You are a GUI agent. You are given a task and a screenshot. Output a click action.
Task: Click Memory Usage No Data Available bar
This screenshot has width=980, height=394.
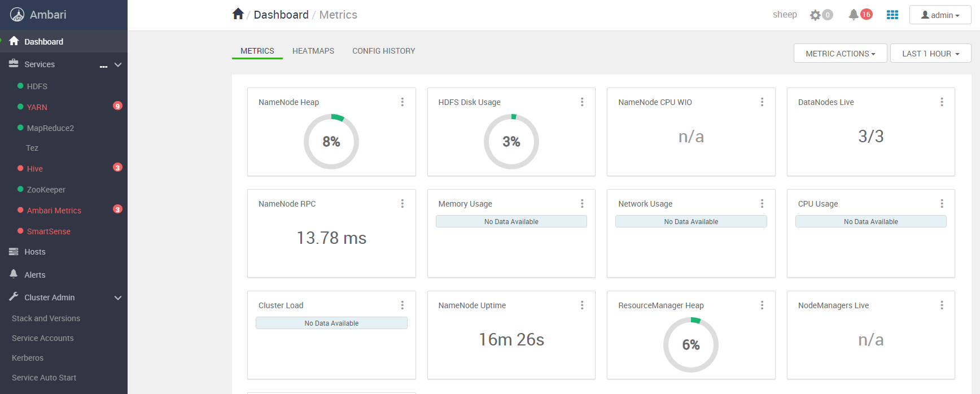(x=511, y=221)
